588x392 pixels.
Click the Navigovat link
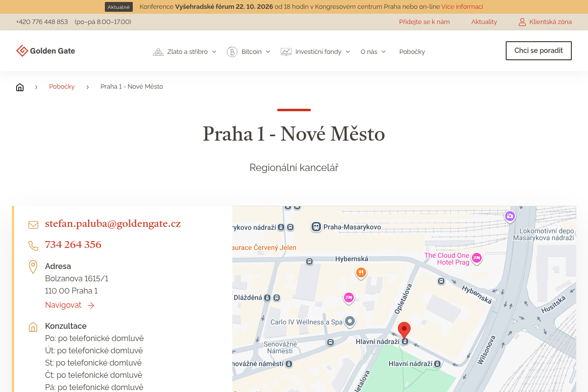point(63,305)
